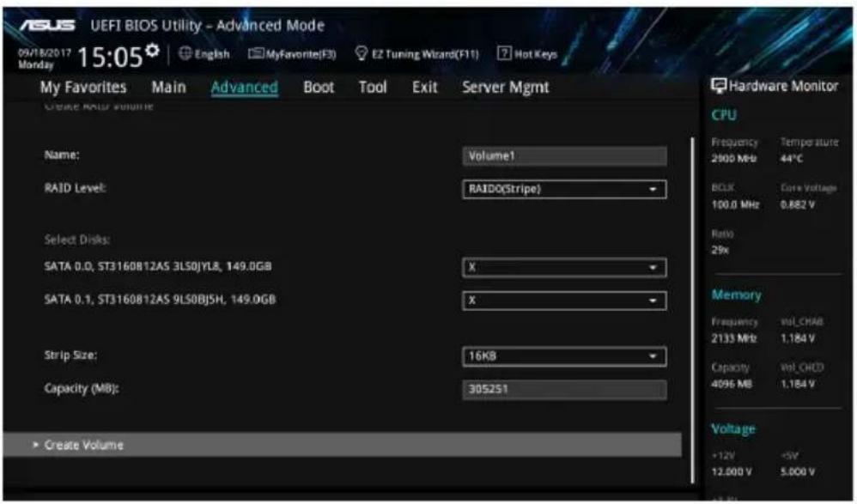This screenshot has width=857, height=504.
Task: Open the Server Mgmt tab
Action: tap(506, 87)
